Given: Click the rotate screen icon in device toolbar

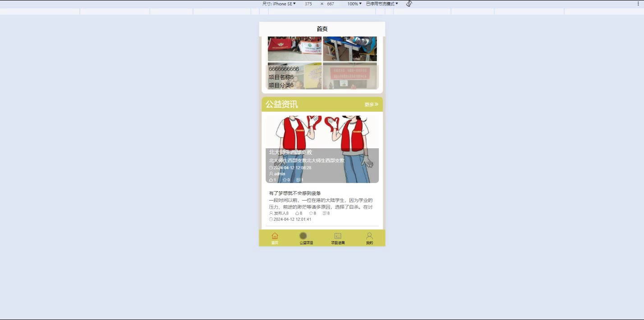Looking at the screenshot, I should click(x=409, y=4).
